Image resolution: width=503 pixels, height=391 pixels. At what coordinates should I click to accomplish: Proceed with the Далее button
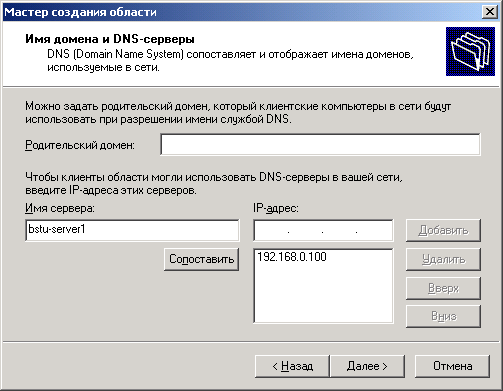coord(367,366)
